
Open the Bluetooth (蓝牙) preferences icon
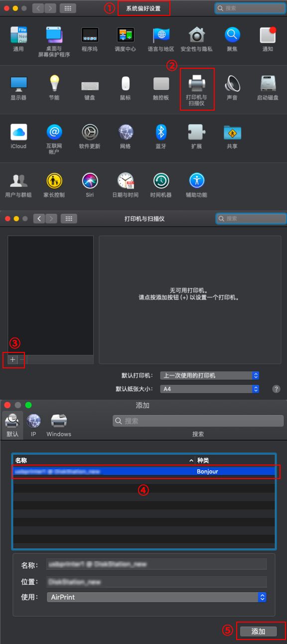161,136
